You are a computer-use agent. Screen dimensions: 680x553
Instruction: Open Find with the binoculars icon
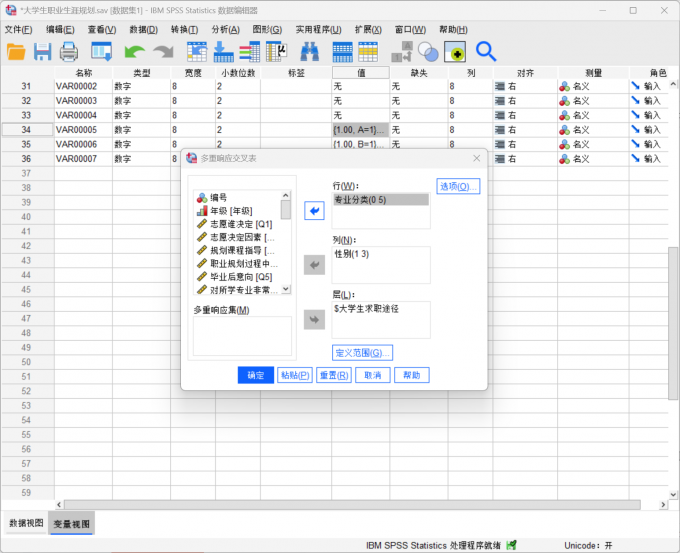click(310, 52)
